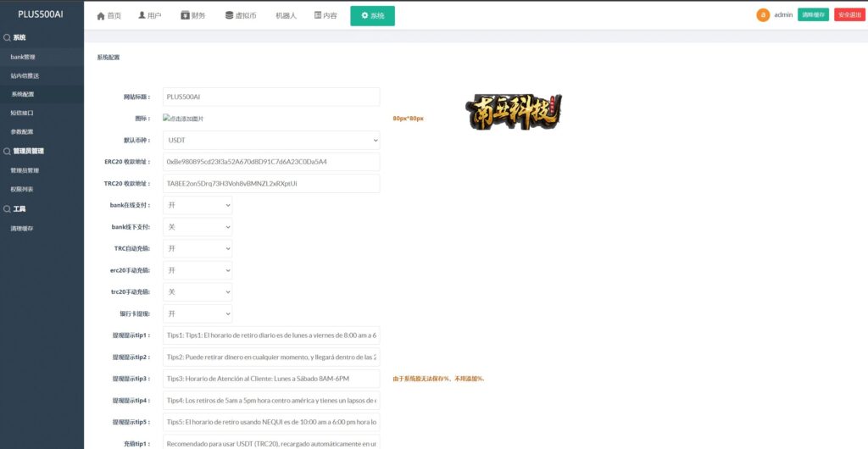Click the wallet icon beside 财务

point(185,15)
